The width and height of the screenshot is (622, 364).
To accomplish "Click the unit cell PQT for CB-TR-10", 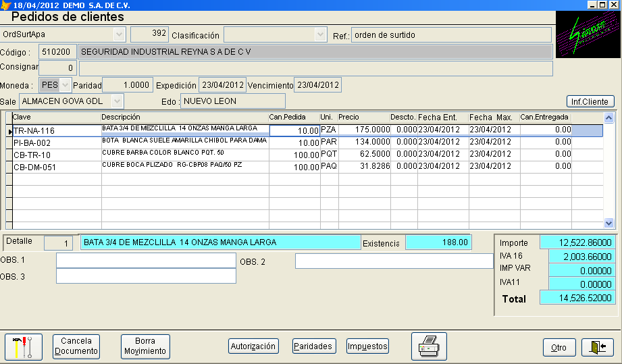I will click(329, 154).
